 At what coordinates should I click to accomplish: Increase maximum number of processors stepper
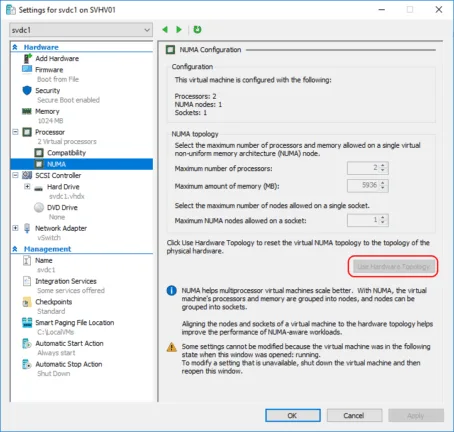pyautogui.click(x=383, y=165)
